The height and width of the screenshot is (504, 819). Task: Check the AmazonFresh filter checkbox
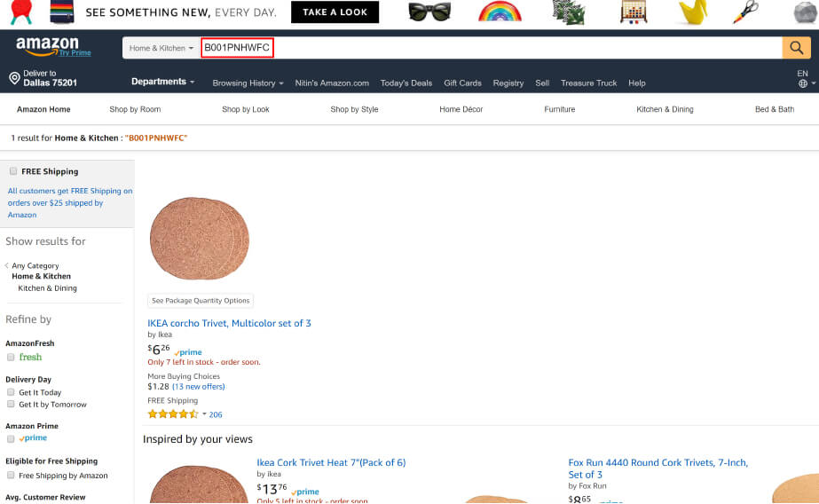coord(11,357)
